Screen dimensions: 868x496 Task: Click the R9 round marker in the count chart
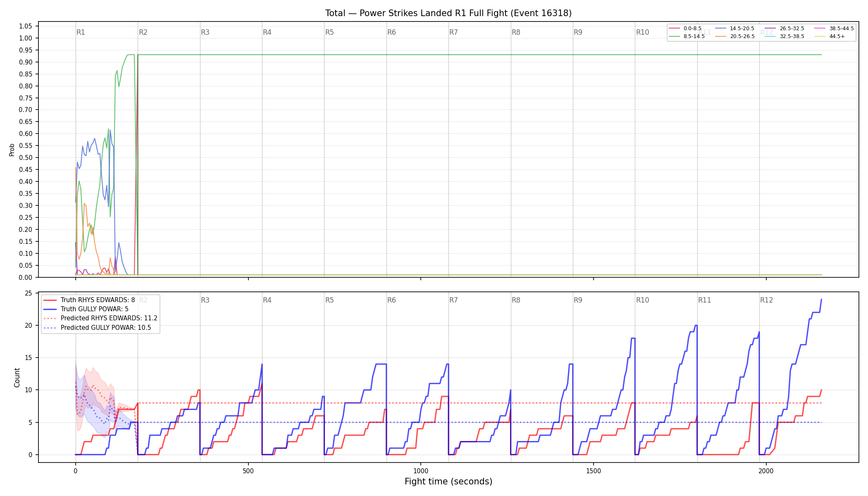pos(578,300)
